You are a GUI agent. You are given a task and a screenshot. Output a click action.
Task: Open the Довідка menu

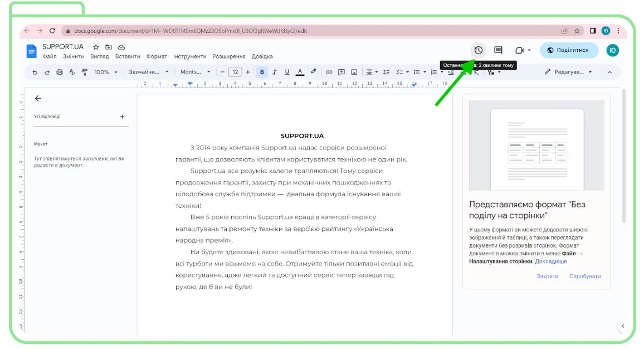pos(262,57)
